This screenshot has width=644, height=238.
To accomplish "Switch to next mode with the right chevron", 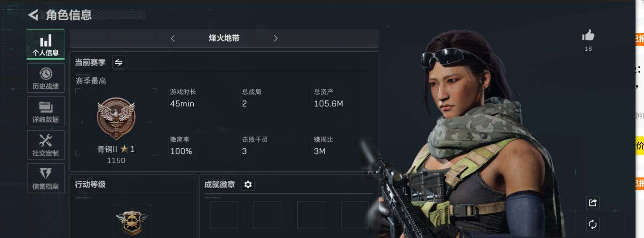I will pyautogui.click(x=276, y=38).
